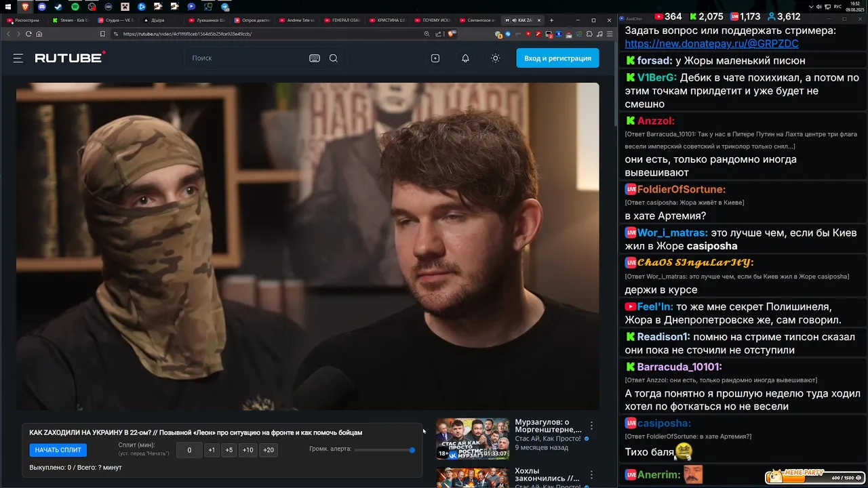Screen dimensions: 868x488
Task: Click username casiposha in chat
Action: tap(664, 422)
